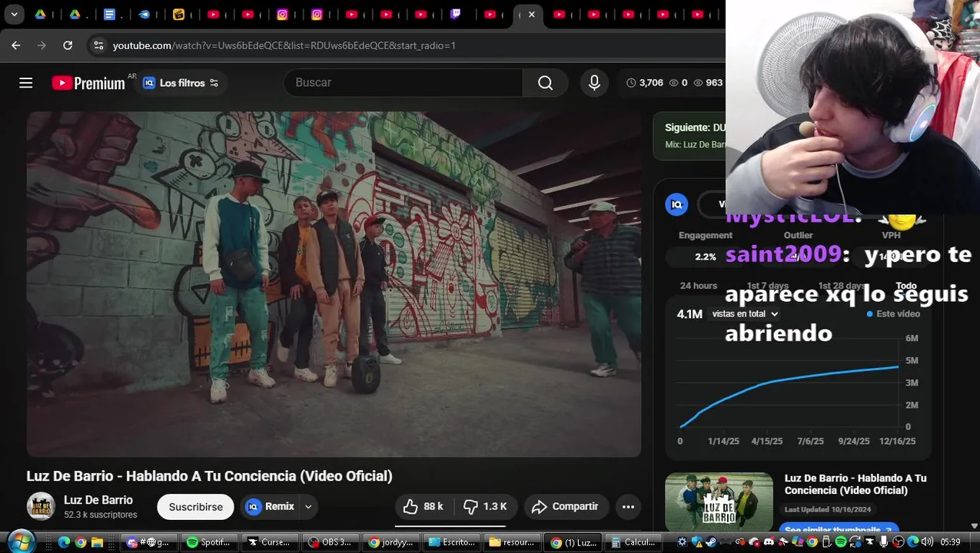Go forward with the browser forward arrow

(x=42, y=45)
